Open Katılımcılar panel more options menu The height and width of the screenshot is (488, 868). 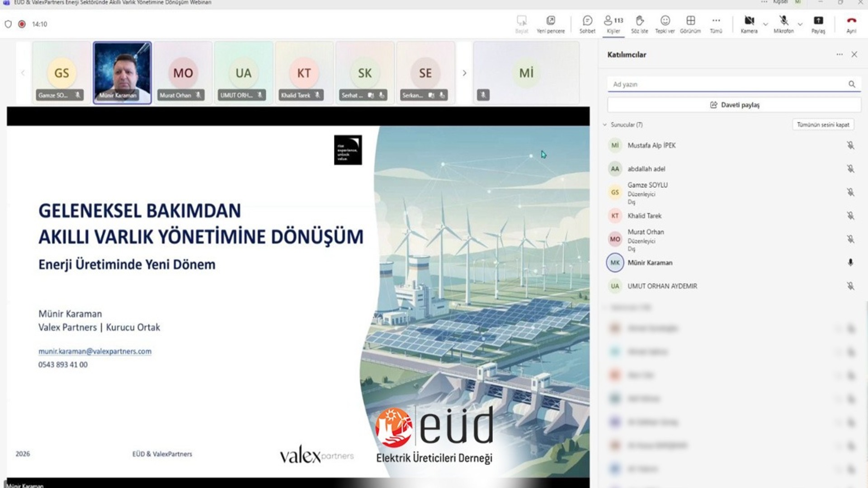click(x=839, y=55)
